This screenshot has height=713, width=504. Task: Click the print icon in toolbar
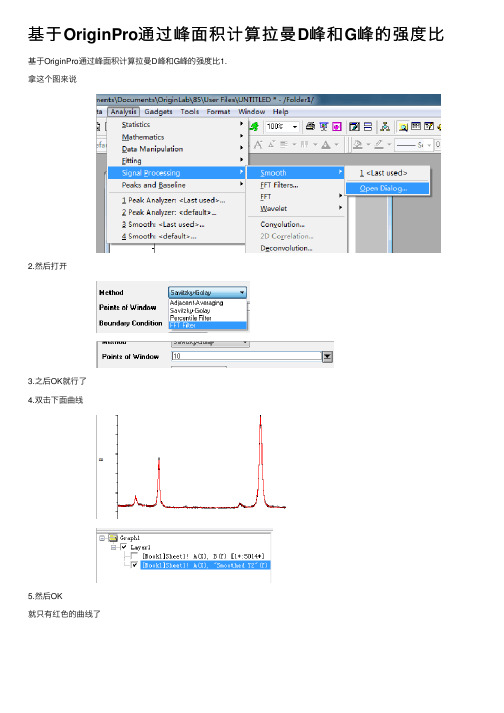[x=310, y=126]
